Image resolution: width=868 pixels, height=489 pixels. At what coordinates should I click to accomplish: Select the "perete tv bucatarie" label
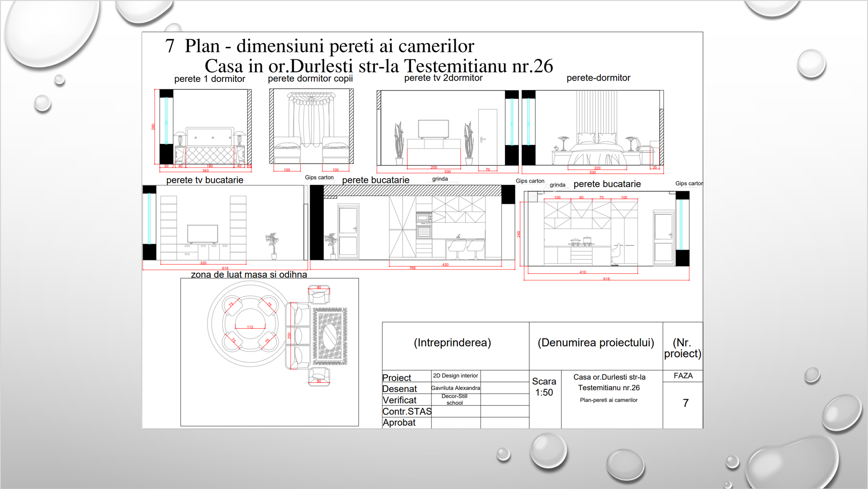point(204,180)
